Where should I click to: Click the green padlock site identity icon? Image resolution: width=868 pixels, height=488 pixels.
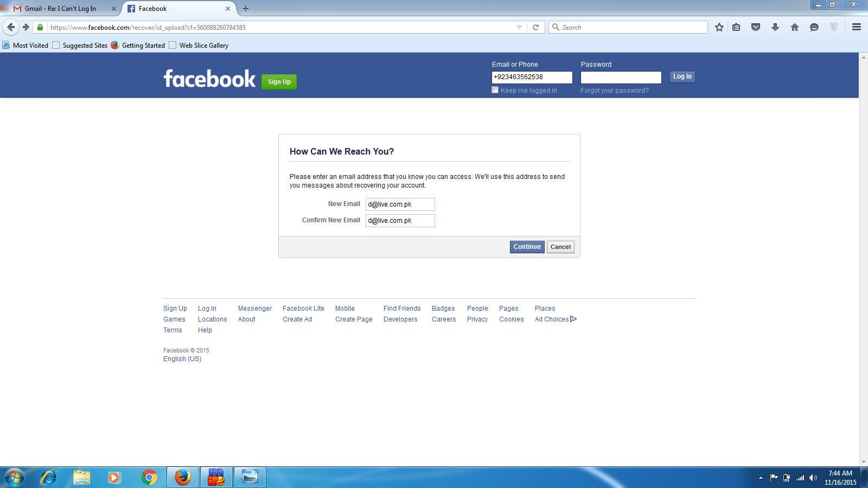(40, 27)
